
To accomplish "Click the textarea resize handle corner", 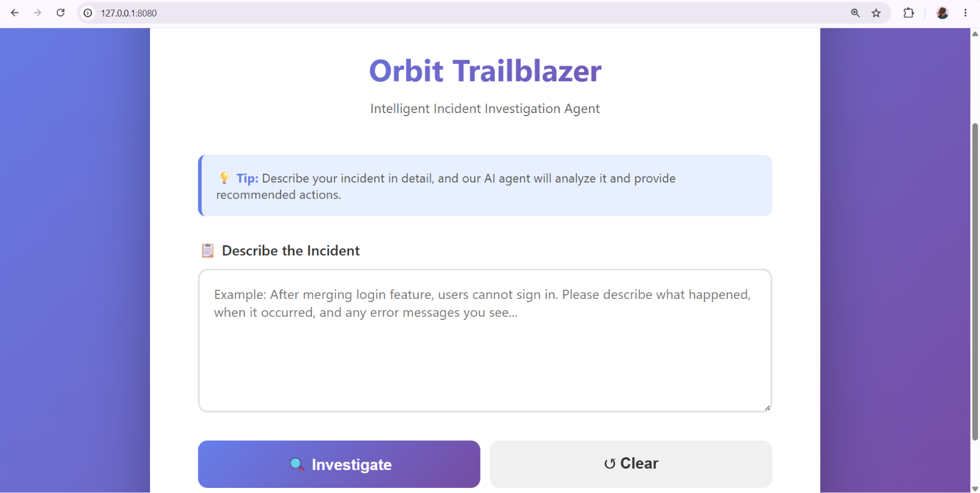I will click(x=768, y=407).
